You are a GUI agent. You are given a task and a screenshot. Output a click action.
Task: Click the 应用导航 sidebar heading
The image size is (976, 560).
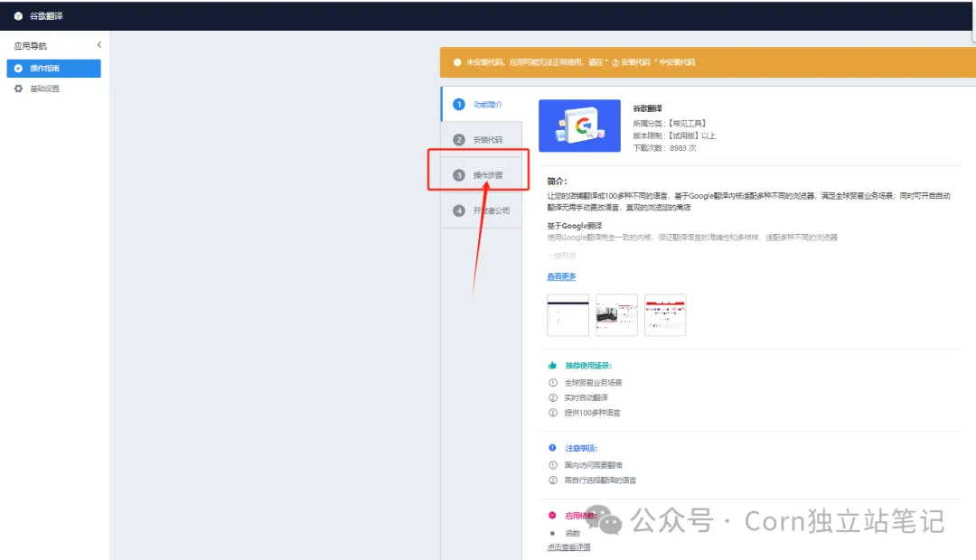coord(31,46)
